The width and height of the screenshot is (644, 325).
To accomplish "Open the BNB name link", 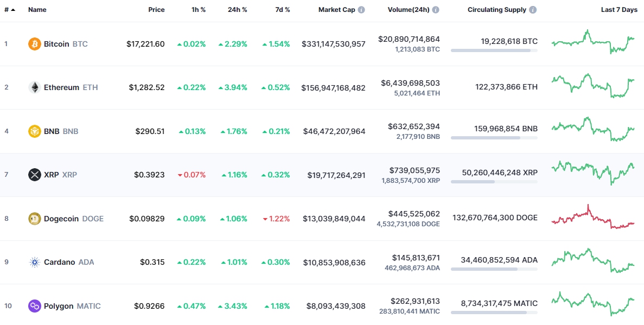I will [x=61, y=131].
